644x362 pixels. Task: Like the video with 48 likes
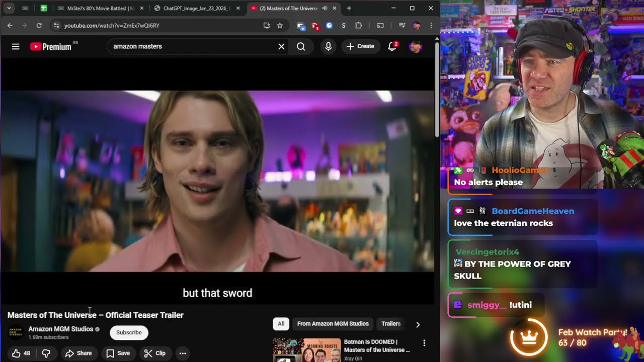pos(21,353)
